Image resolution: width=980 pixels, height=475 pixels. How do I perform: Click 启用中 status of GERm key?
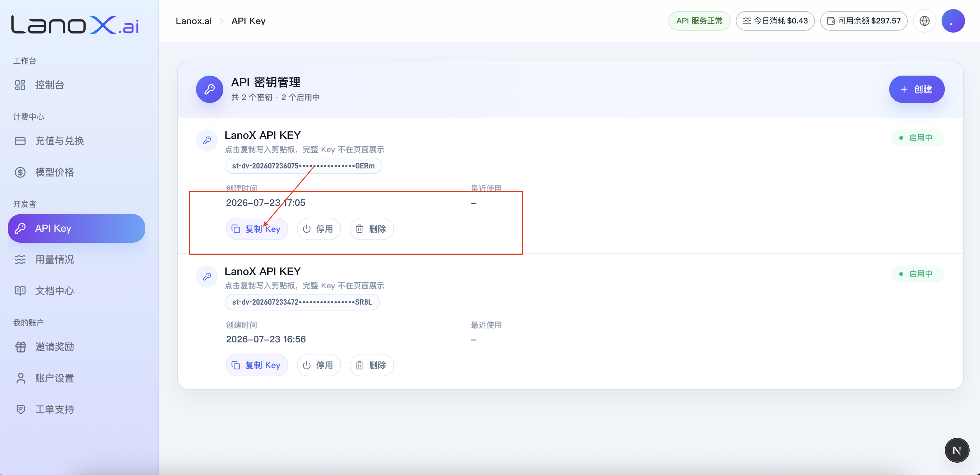917,138
